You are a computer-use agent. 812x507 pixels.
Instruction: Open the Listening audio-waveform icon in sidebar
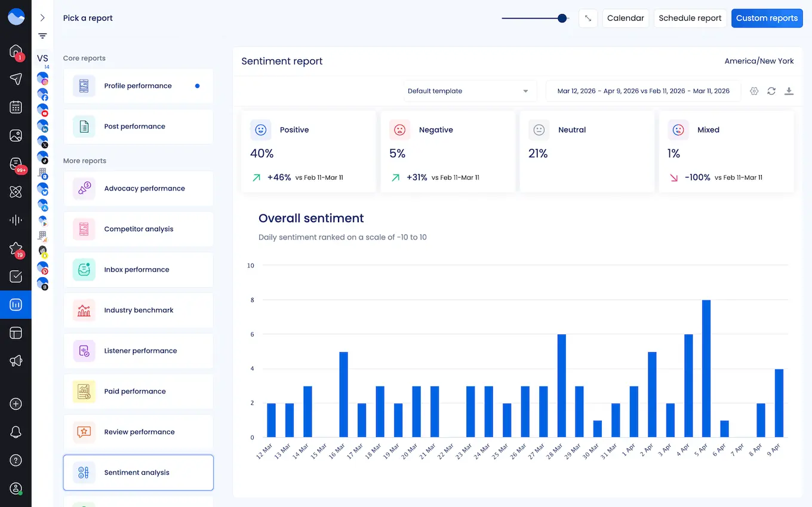[x=16, y=220]
